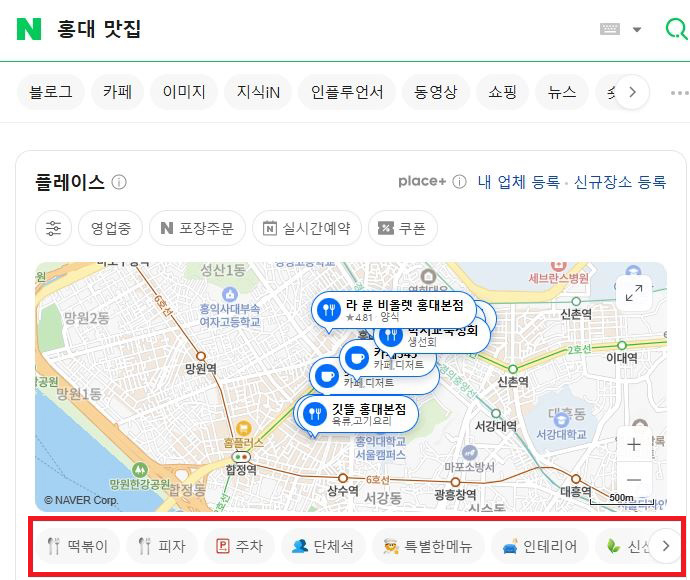This screenshot has width=690, height=580.
Task: Select the 떡볶이 keyword chip
Action: [82, 546]
